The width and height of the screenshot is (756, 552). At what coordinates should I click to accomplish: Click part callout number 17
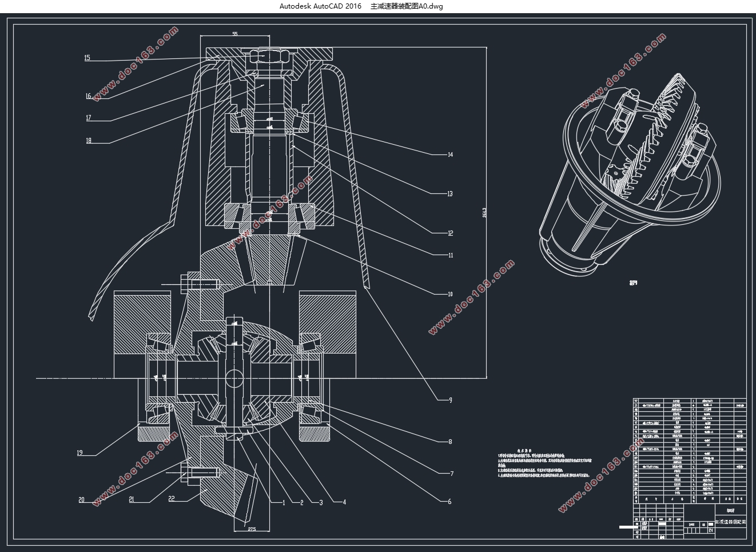coord(88,118)
